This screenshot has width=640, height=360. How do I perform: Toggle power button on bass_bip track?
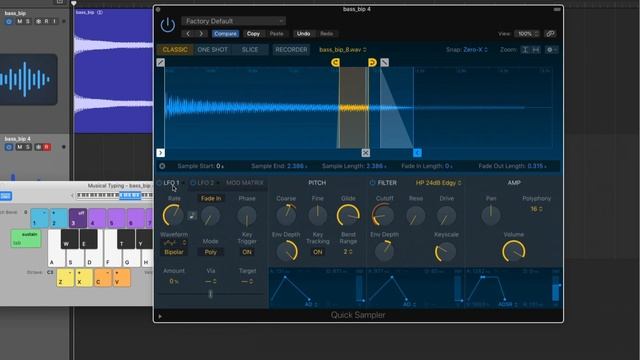[x=9, y=21]
